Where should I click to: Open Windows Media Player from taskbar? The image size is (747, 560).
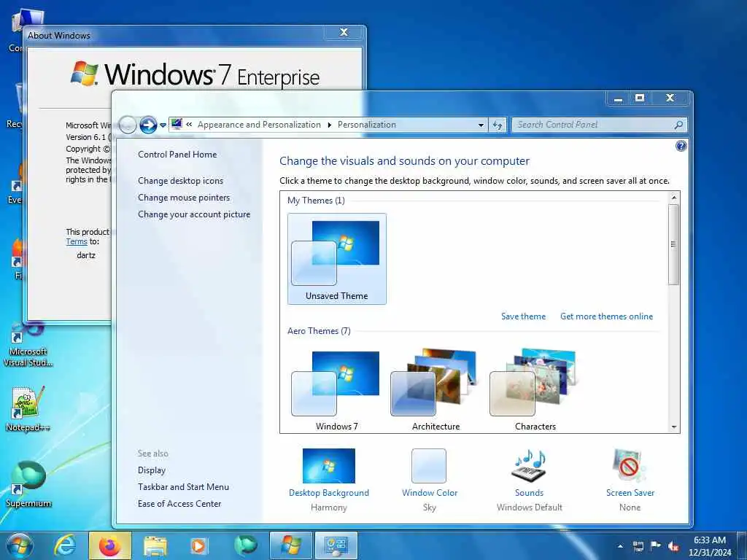coord(198,545)
